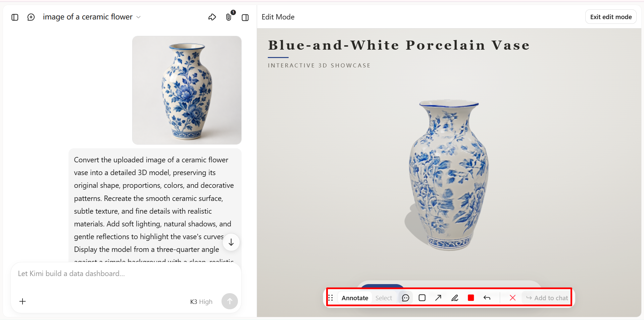The width and height of the screenshot is (644, 320).
Task: Click the red X to clear annotations
Action: (512, 298)
